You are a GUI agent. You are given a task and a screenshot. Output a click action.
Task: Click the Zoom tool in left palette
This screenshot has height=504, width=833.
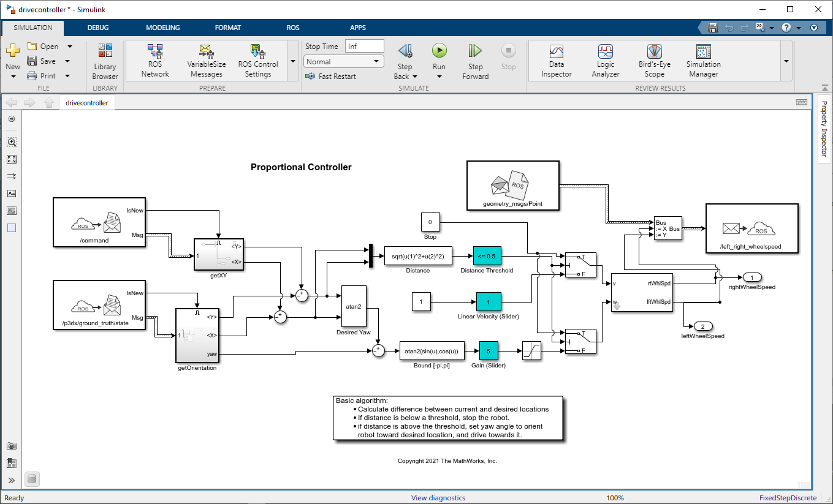12,142
